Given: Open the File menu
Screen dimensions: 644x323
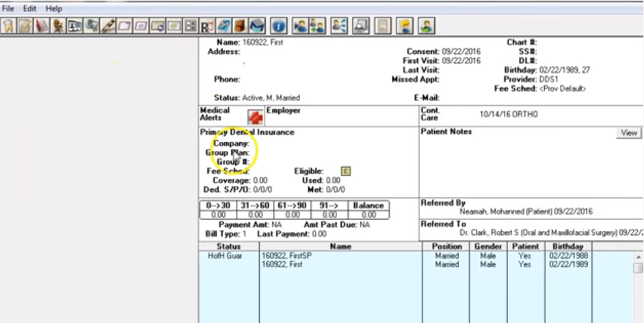Looking at the screenshot, I should point(8,8).
